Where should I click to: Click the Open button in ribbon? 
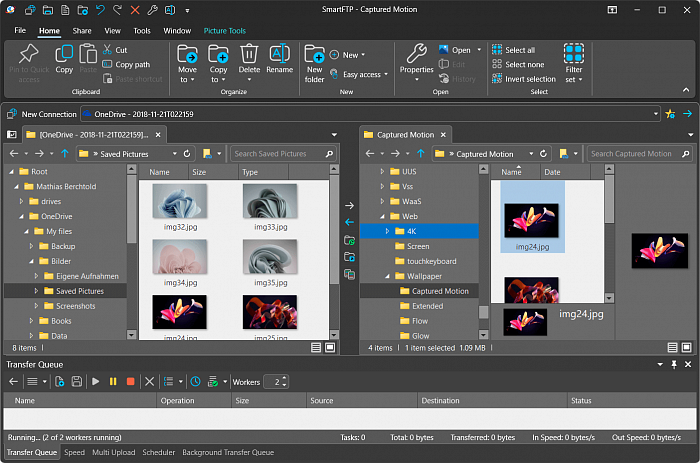(455, 50)
